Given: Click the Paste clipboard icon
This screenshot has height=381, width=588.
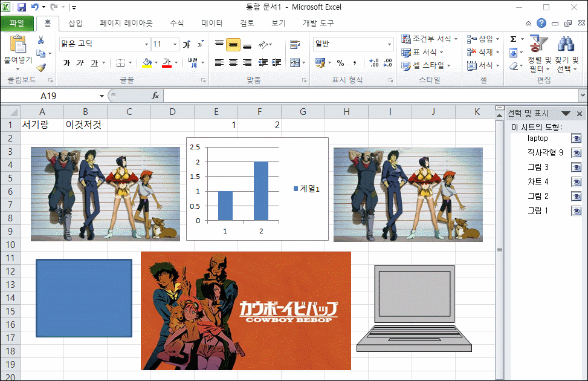Looking at the screenshot, I should [x=18, y=44].
